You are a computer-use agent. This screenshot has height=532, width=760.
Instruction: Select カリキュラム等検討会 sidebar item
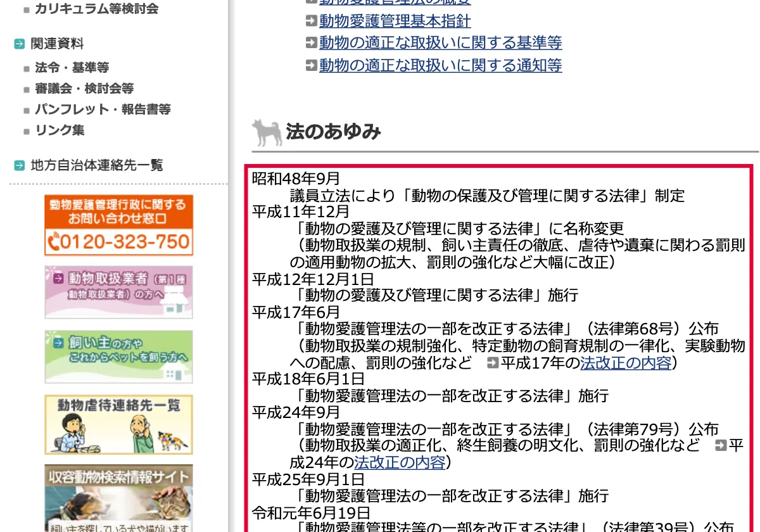[97, 9]
